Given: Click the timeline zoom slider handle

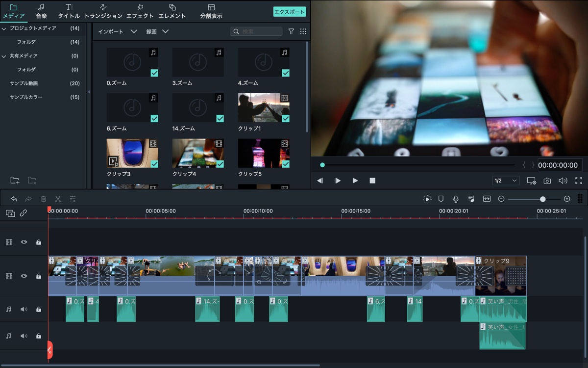Looking at the screenshot, I should (x=542, y=199).
